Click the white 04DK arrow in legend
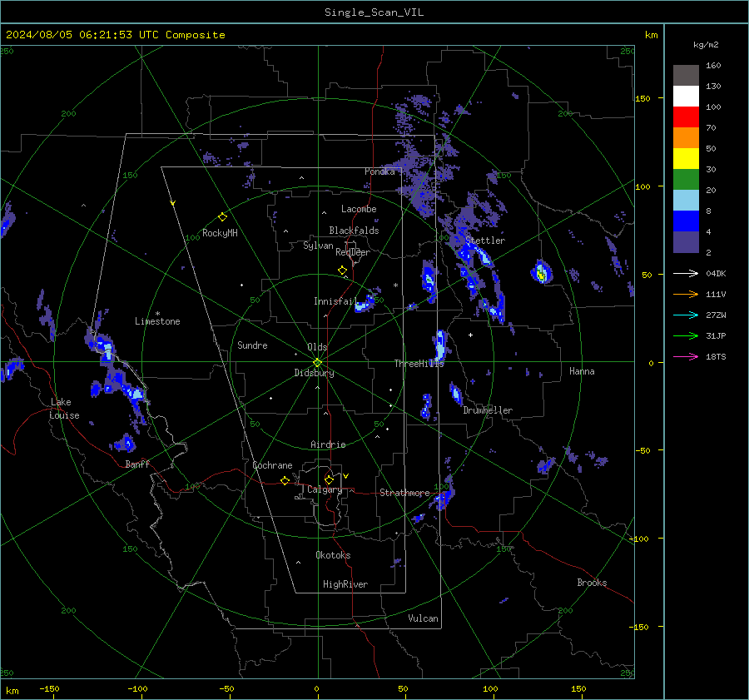Viewport: 749px width, 700px height. tap(686, 273)
